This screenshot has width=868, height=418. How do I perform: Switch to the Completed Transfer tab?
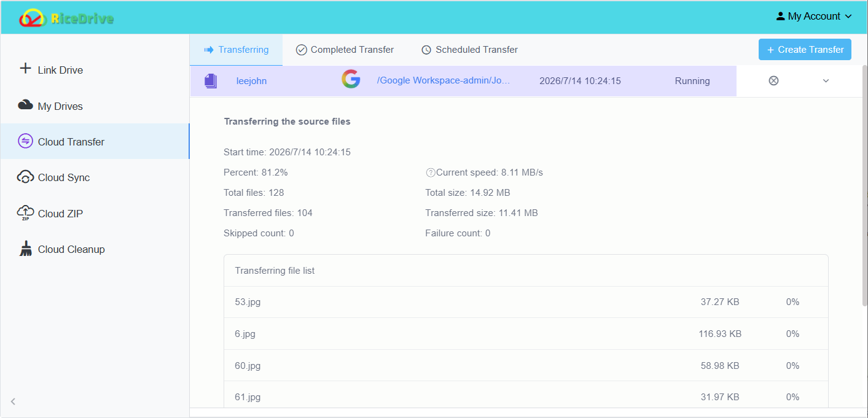point(345,50)
